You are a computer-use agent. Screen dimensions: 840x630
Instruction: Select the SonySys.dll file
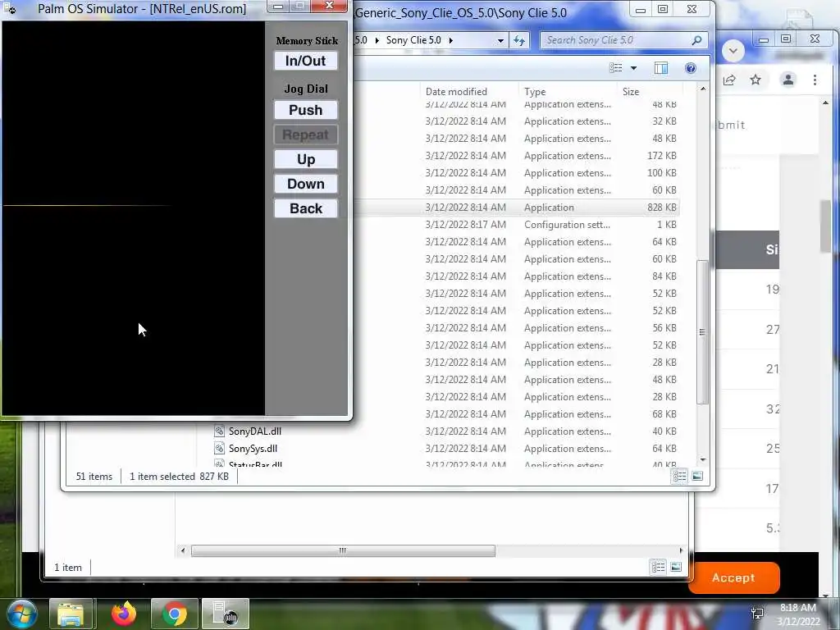[253, 449]
